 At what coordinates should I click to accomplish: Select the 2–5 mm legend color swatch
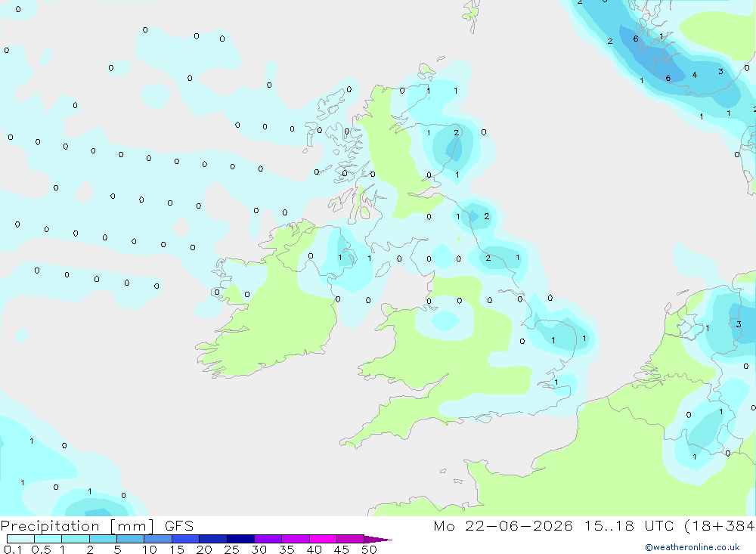tap(103, 539)
